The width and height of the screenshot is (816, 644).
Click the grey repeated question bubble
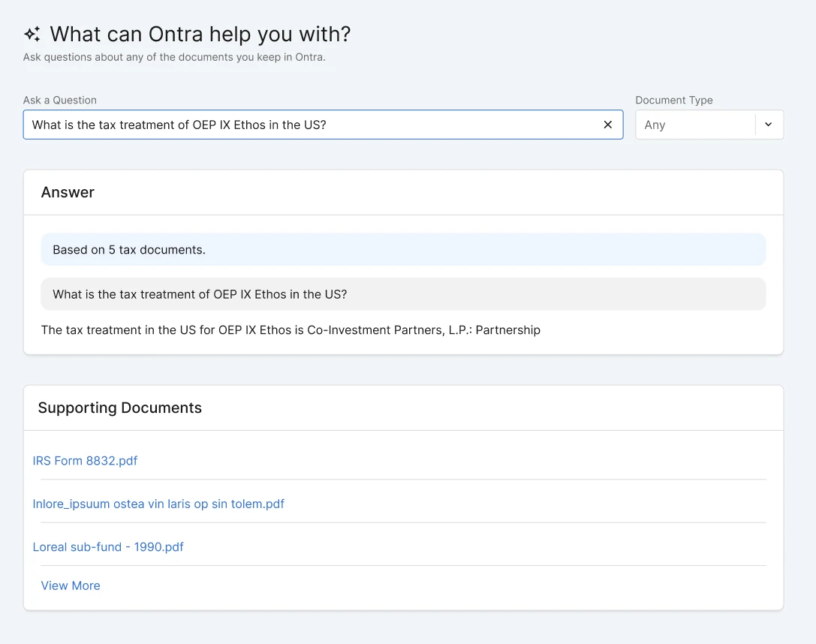(x=403, y=294)
